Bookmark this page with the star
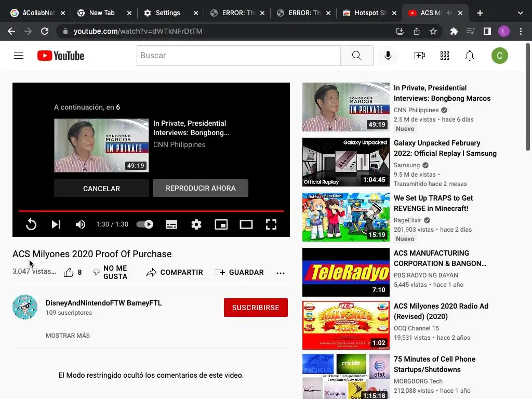The height and width of the screenshot is (399, 532). pos(433,31)
